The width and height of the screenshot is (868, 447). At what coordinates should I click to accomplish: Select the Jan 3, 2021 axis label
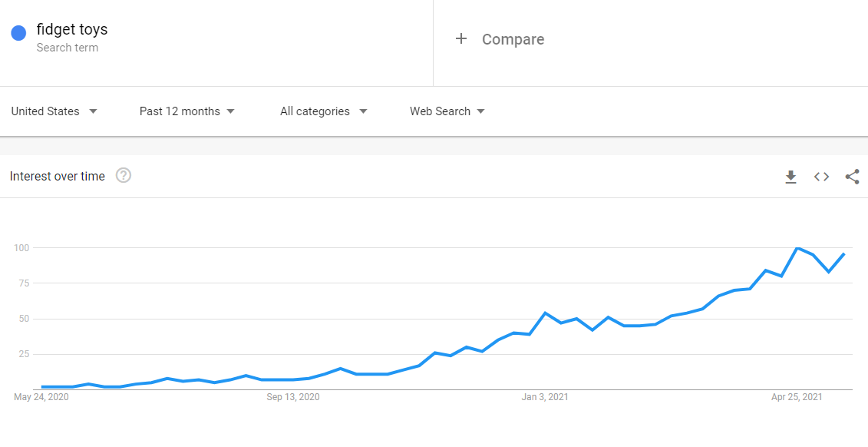click(x=545, y=397)
